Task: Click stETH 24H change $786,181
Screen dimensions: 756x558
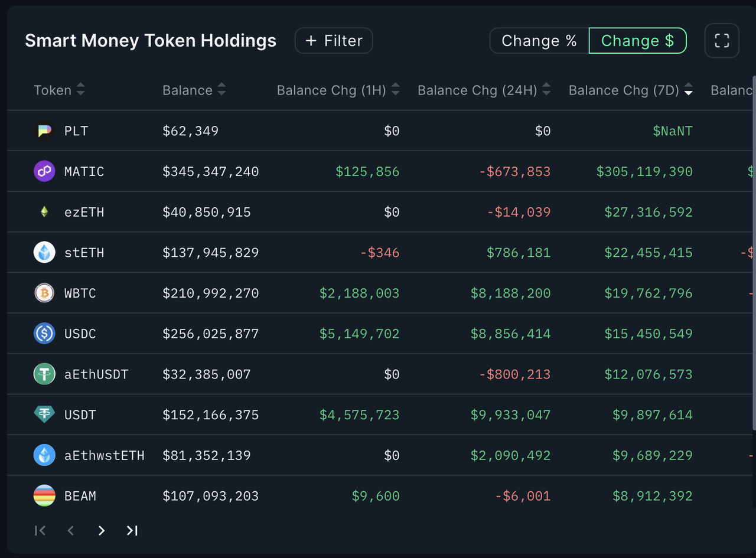Action: (x=519, y=253)
